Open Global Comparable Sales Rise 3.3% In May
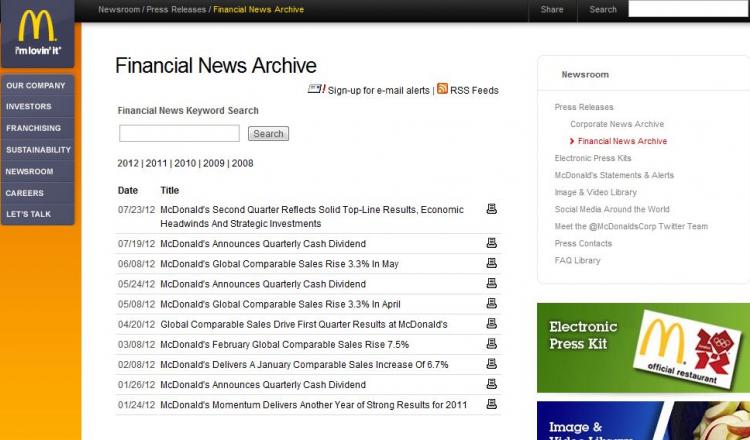The height and width of the screenshot is (440, 750). pos(279,264)
